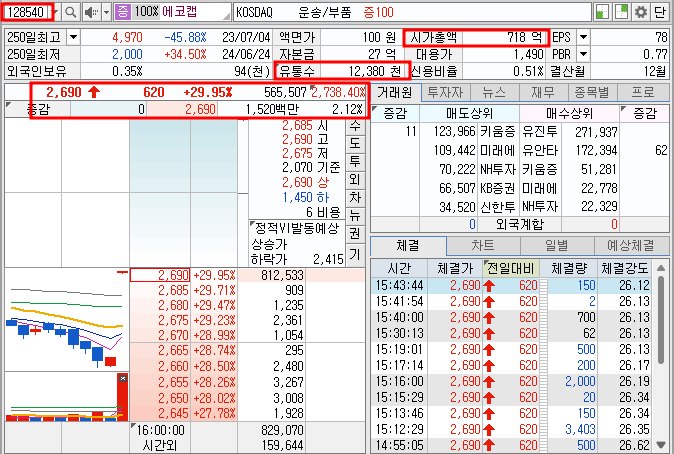Open settings via the gear icon

point(641,12)
